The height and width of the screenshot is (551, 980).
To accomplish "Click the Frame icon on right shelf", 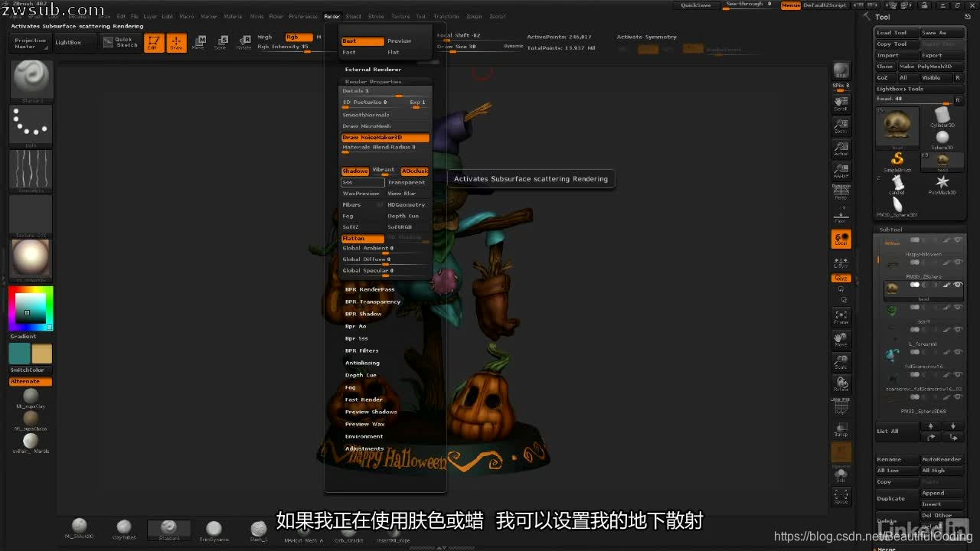I will 841,316.
